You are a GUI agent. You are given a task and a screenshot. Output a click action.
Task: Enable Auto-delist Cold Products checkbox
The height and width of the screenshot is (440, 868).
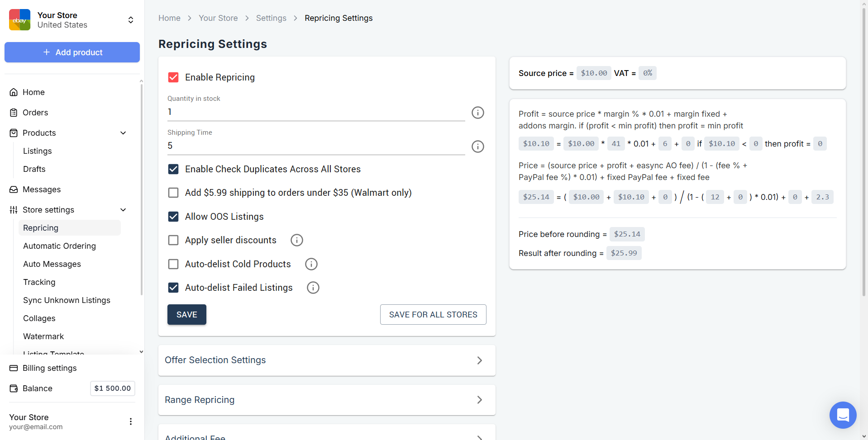[x=173, y=264]
